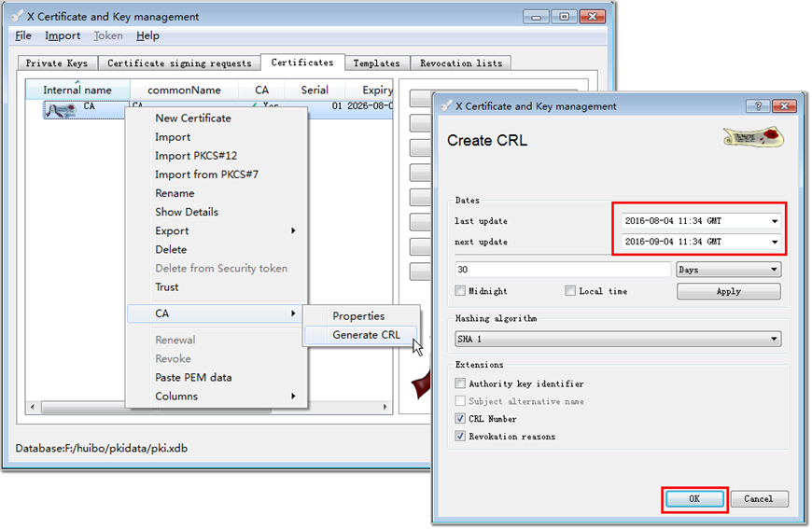
Task: Expand the CA submenu entry
Action: [217, 313]
